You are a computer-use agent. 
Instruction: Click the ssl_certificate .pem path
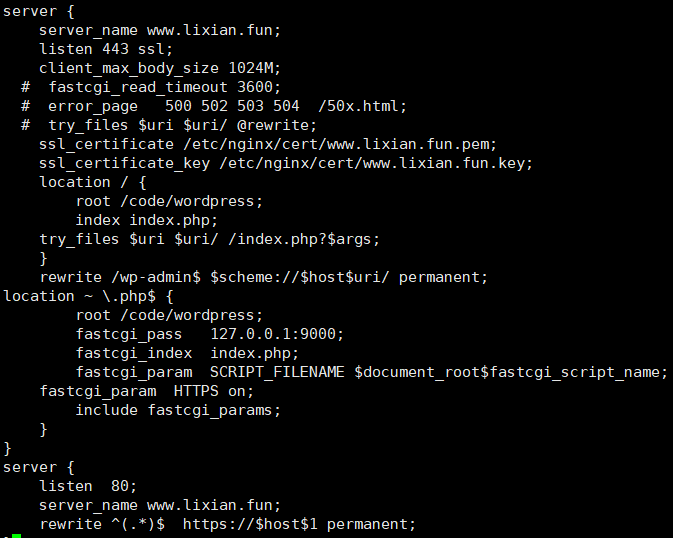coord(340,145)
